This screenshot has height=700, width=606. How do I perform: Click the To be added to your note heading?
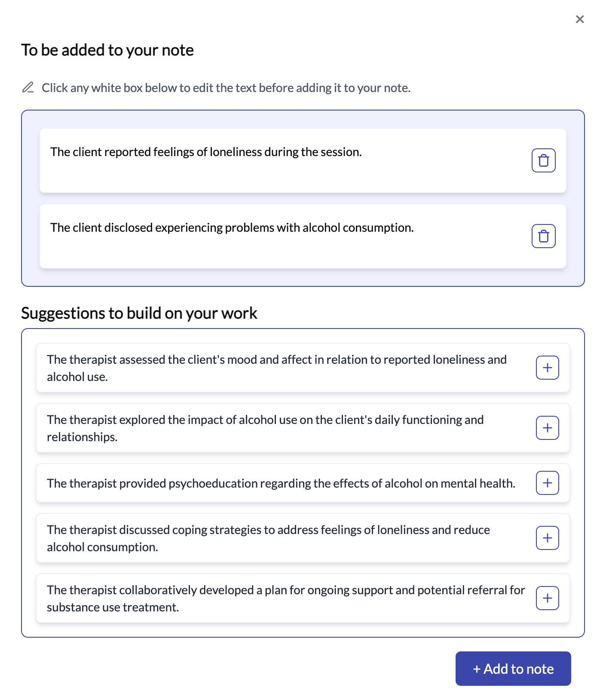point(107,49)
